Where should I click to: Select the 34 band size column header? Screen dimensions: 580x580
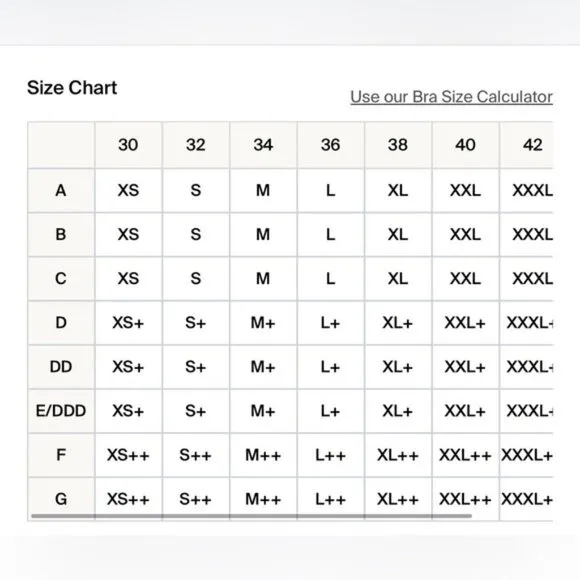(x=263, y=145)
